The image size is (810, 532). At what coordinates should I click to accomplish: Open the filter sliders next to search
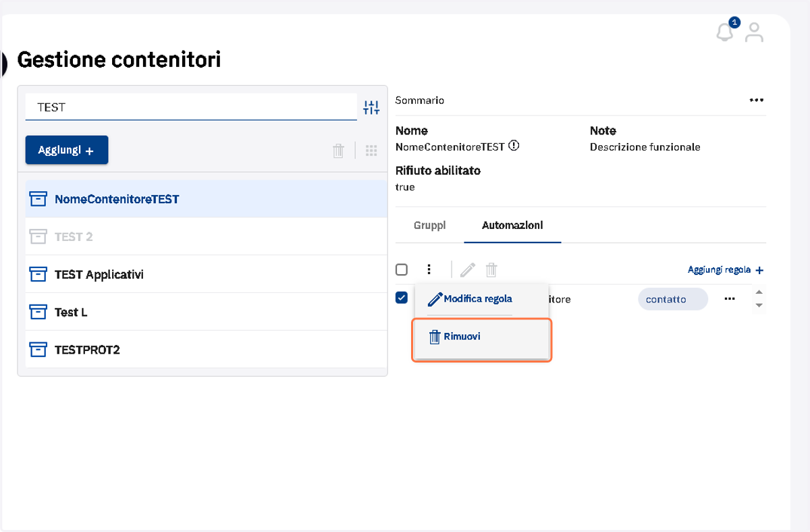point(371,107)
